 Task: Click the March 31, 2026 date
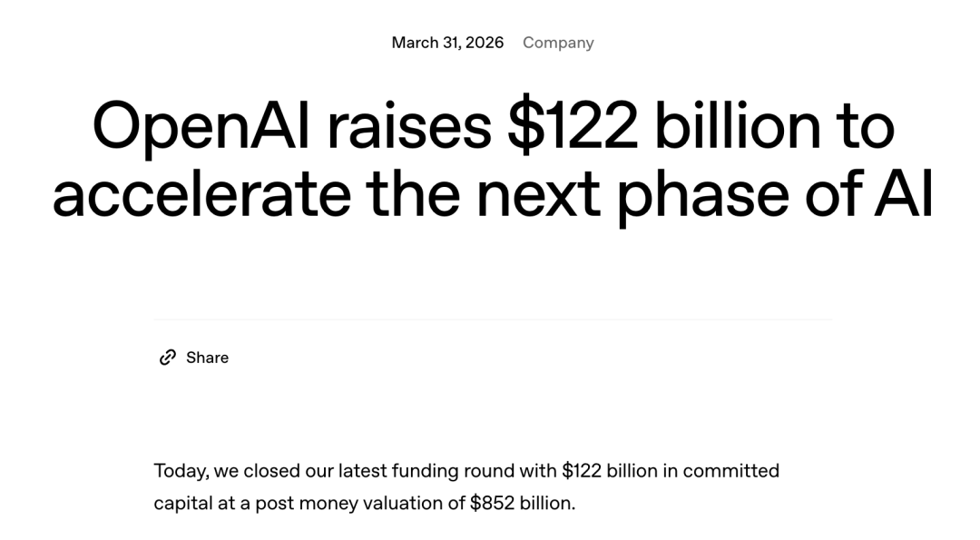(x=447, y=43)
